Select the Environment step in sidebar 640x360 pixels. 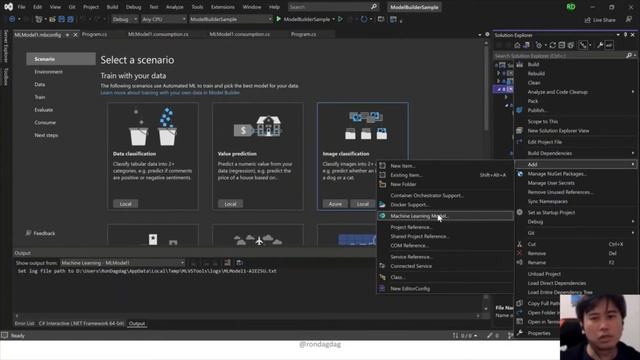[49, 72]
